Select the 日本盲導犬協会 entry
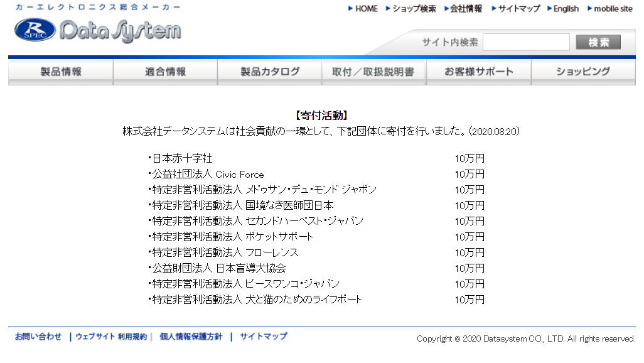644x363 pixels. pyautogui.click(x=217, y=268)
